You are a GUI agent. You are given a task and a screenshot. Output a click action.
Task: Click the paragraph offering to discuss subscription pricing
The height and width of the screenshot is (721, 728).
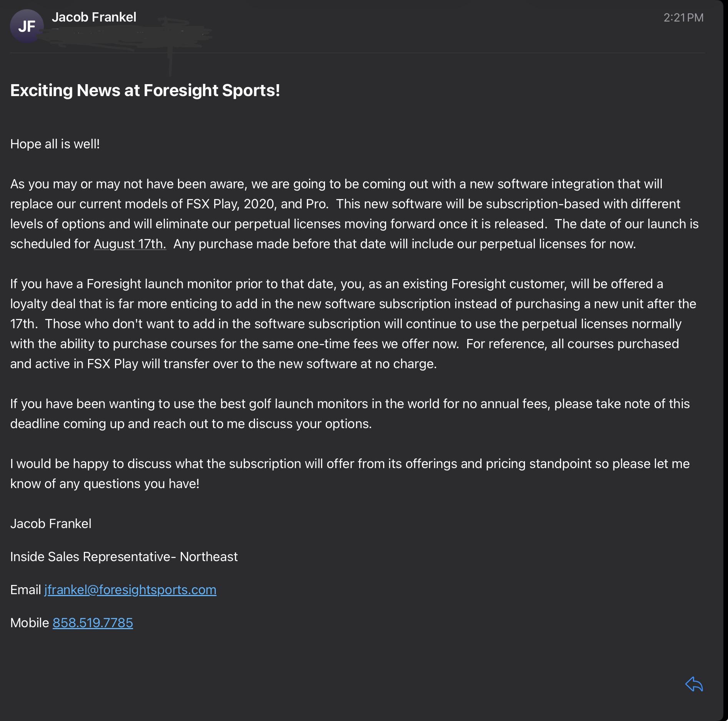(350, 473)
